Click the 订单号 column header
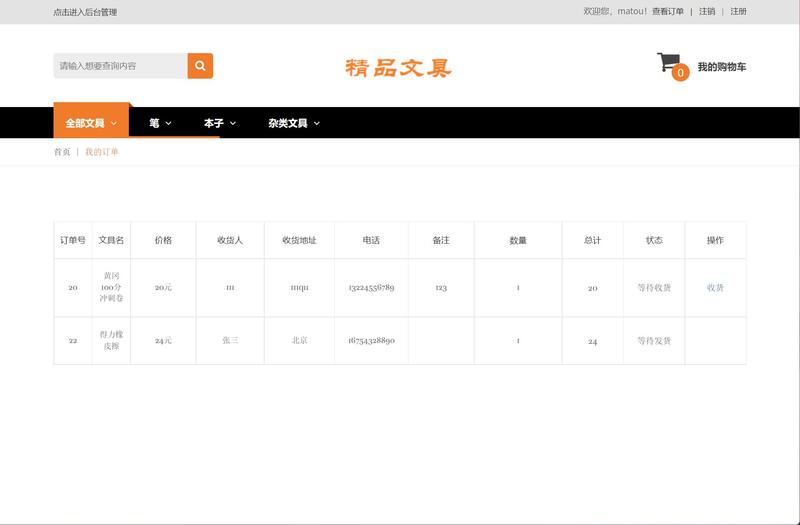 pos(73,240)
